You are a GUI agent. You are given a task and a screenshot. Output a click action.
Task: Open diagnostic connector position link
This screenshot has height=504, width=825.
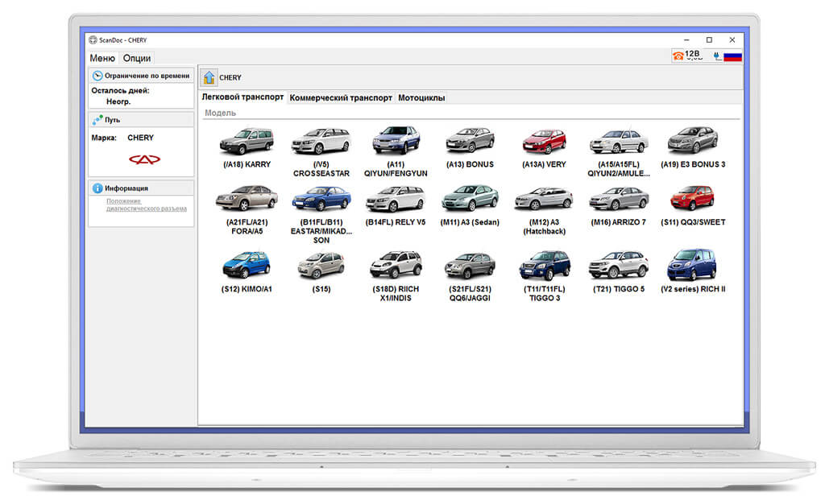pos(147,205)
